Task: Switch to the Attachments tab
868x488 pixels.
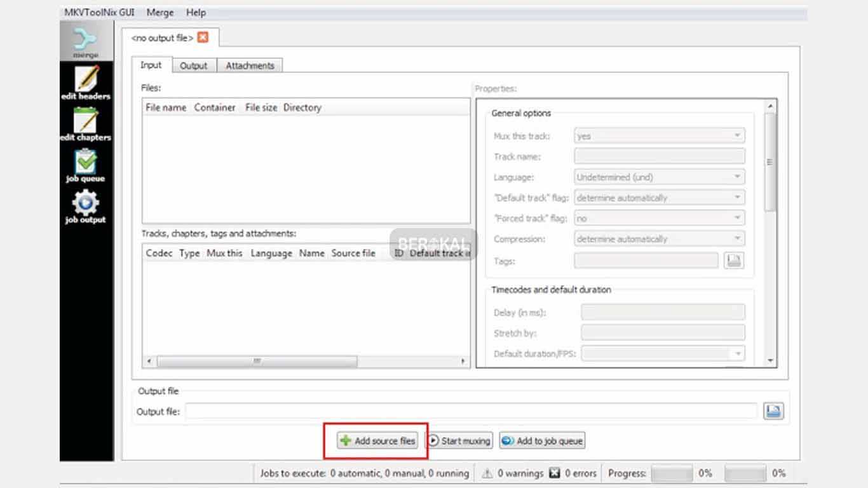Action: [x=250, y=65]
